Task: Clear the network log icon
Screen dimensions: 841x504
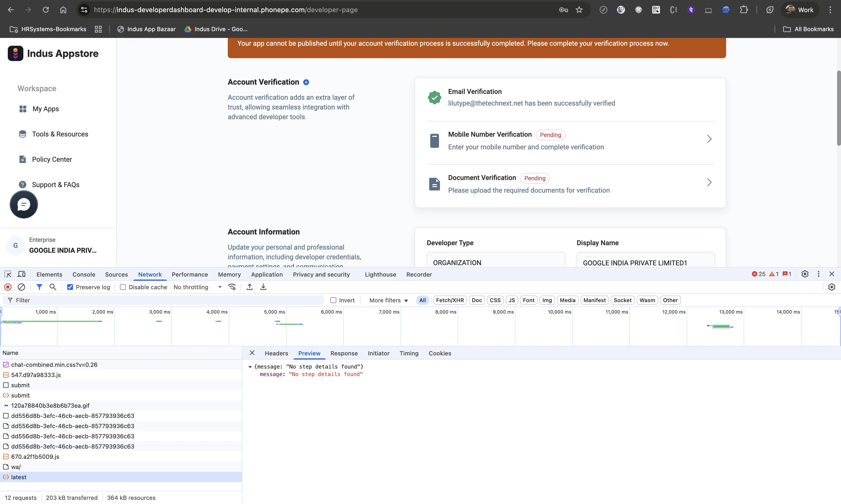Action: 21,287
